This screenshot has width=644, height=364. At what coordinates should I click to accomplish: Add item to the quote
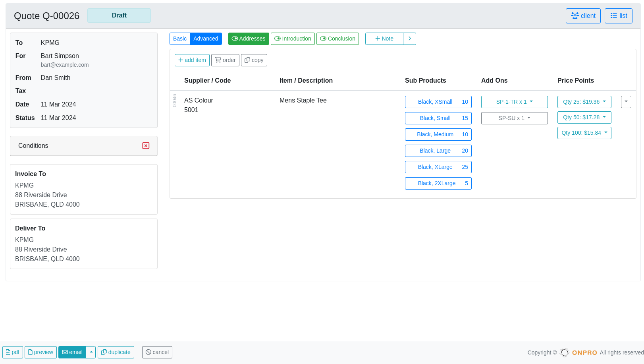click(x=192, y=60)
